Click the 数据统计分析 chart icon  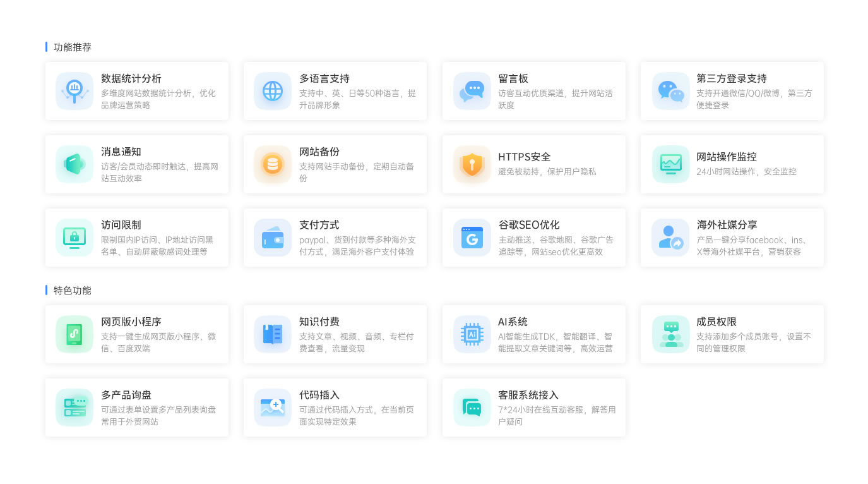[74, 91]
